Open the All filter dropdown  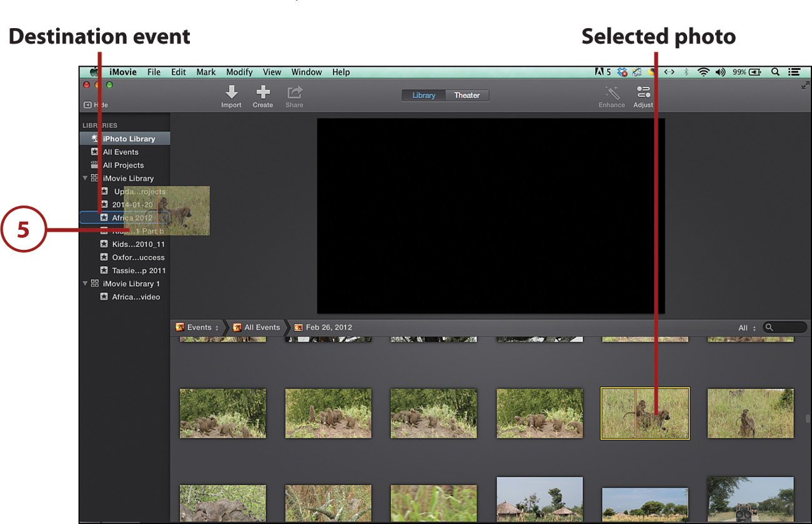pos(747,328)
